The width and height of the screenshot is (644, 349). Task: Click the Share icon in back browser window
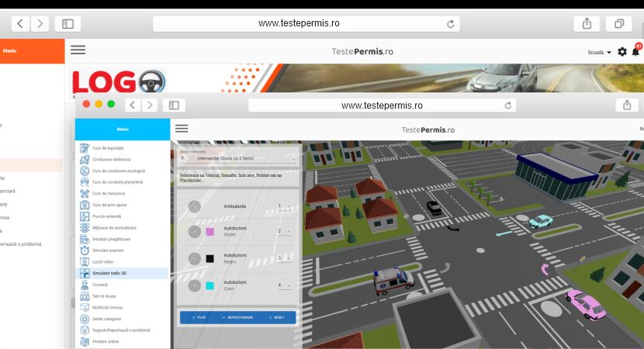(x=587, y=24)
